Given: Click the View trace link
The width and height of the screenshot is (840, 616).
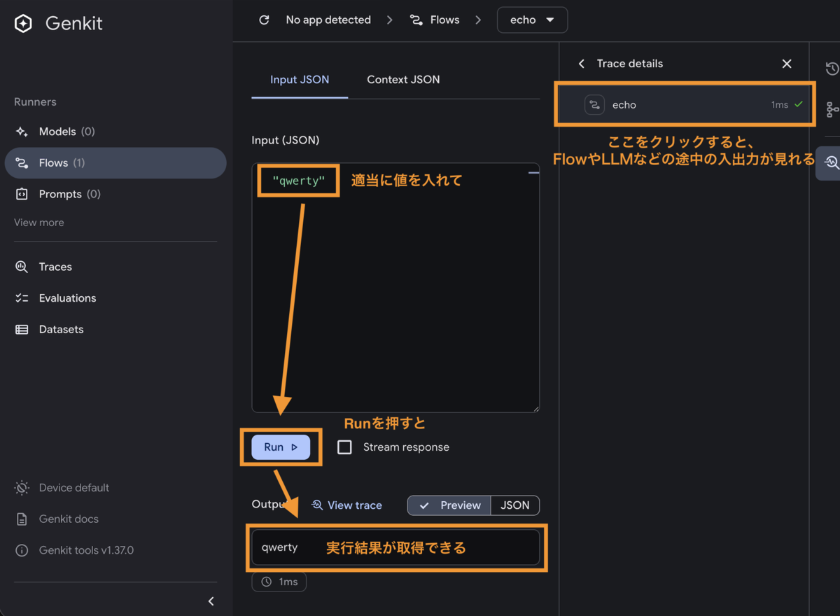Looking at the screenshot, I should click(347, 505).
